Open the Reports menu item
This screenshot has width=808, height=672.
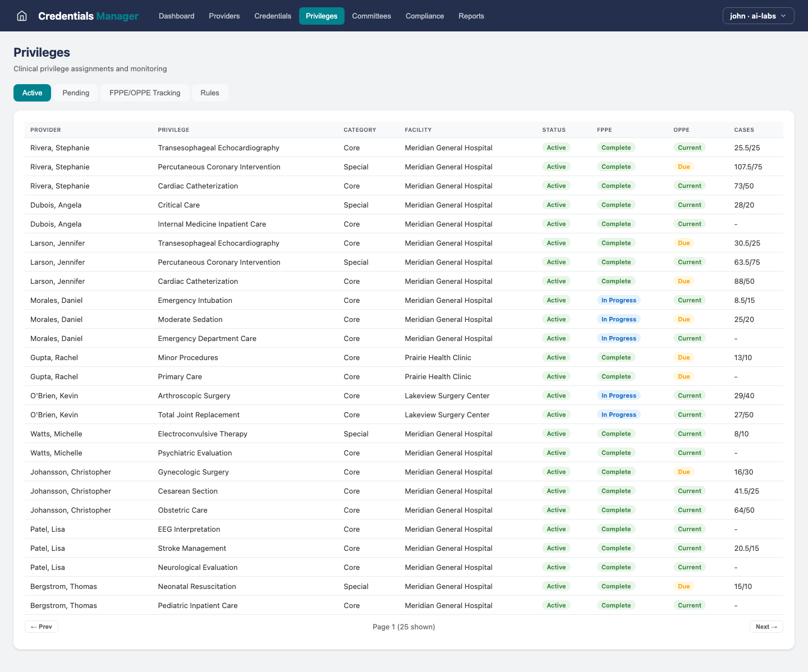point(471,16)
